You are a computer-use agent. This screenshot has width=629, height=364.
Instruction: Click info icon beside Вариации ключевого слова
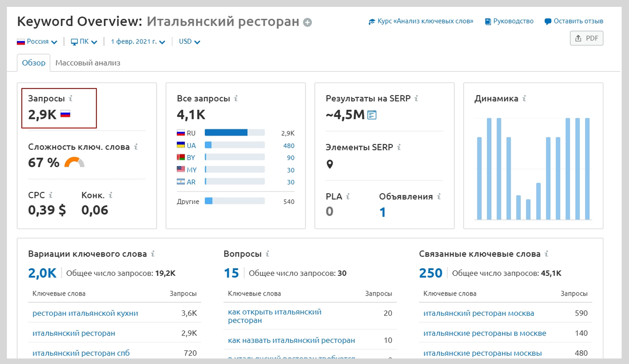pyautogui.click(x=153, y=253)
